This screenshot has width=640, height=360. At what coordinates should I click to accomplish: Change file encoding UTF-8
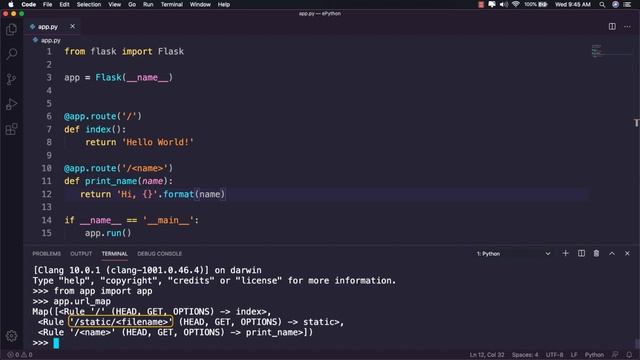click(554, 355)
